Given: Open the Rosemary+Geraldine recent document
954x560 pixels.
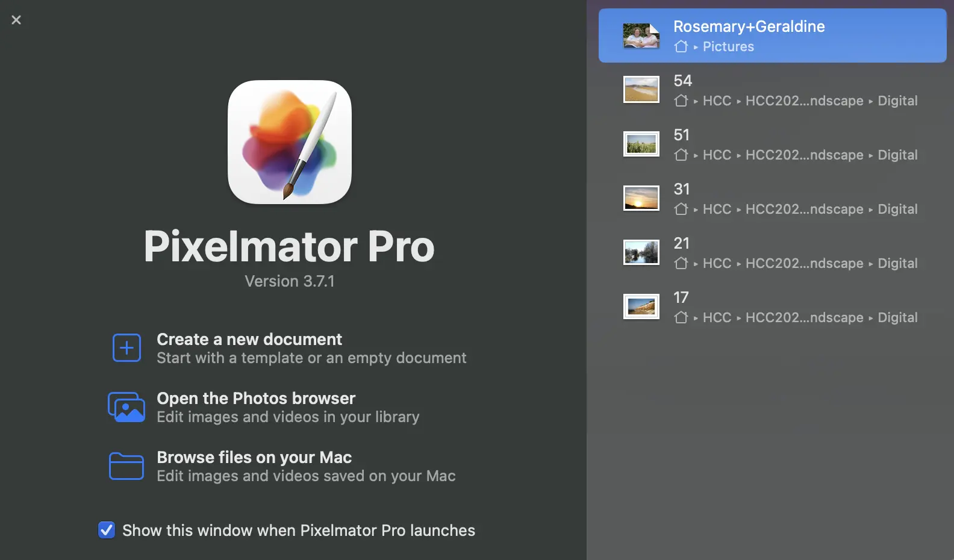Looking at the screenshot, I should (749, 26).
